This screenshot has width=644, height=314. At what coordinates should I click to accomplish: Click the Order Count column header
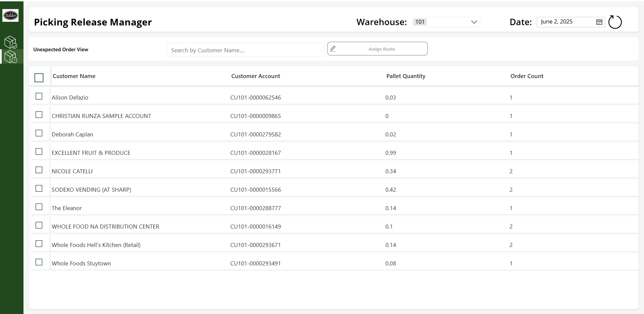[x=527, y=76]
